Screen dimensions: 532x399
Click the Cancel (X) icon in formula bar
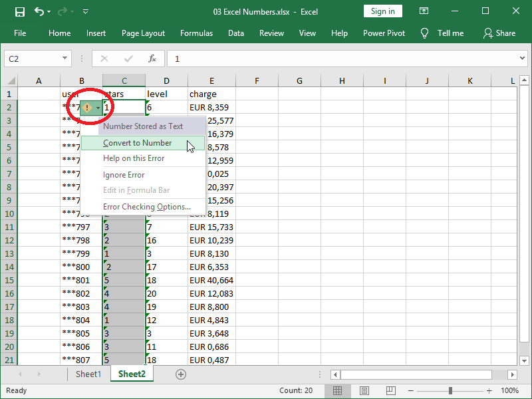[x=104, y=59]
